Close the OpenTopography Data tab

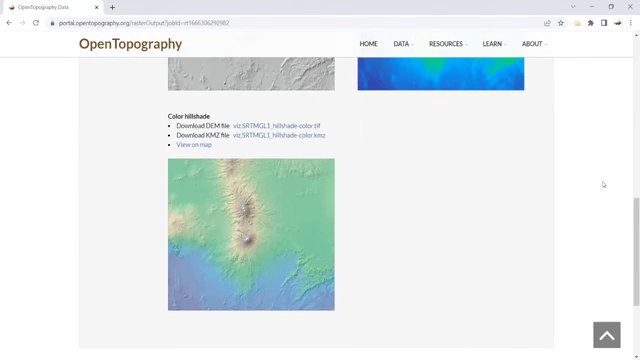coord(97,7)
